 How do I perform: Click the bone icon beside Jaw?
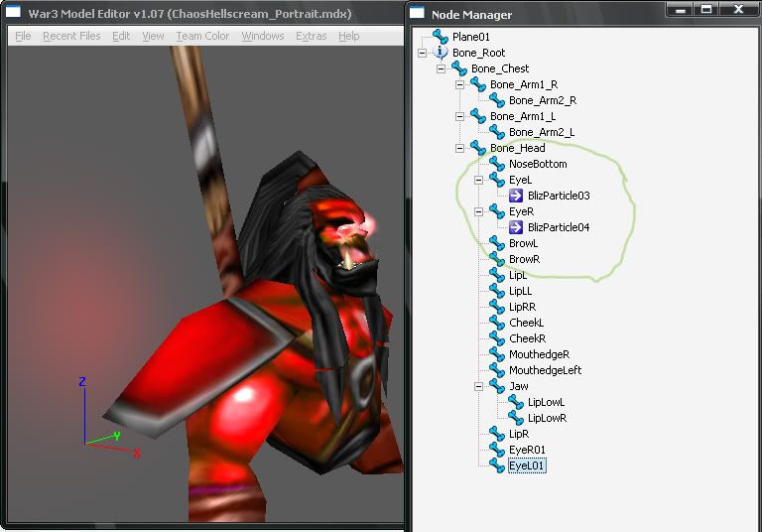pos(497,386)
